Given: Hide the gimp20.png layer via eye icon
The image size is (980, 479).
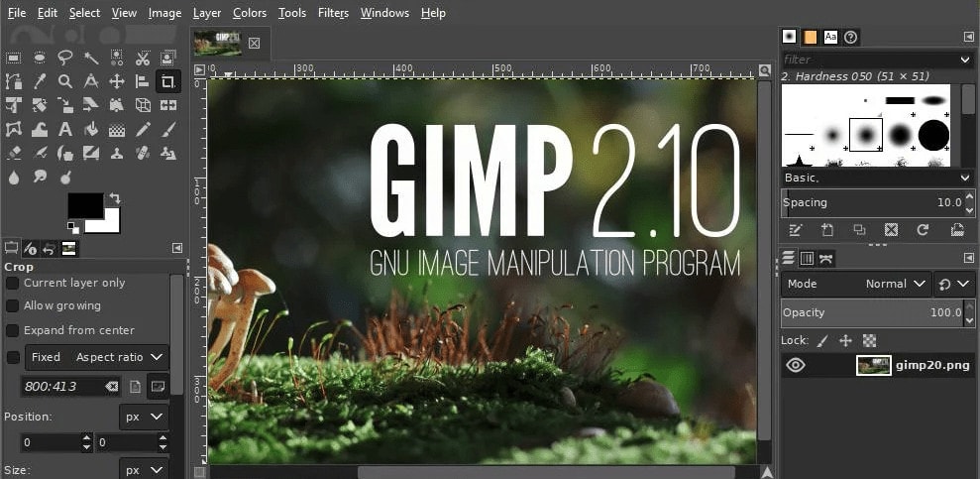Looking at the screenshot, I should pyautogui.click(x=795, y=365).
